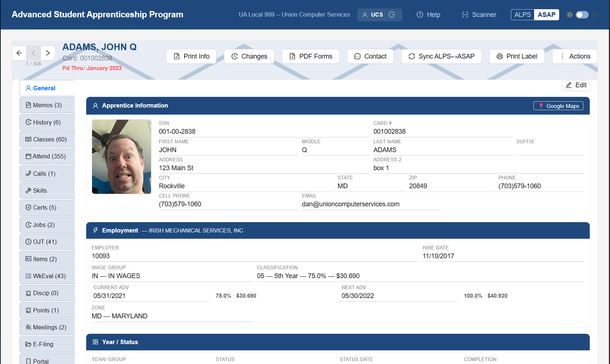Click the Advanced Student Apprenticeship Program title
Image resolution: width=610 pixels, height=364 pixels.
[x=98, y=14]
